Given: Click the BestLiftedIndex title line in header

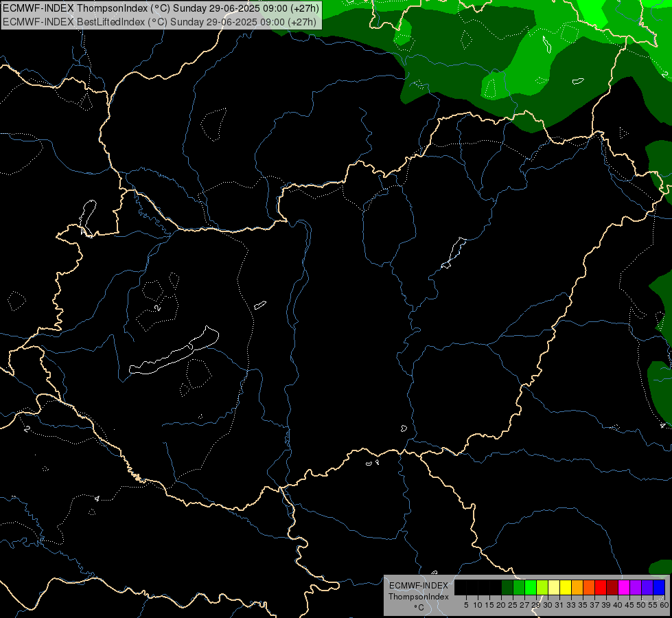Looking at the screenshot, I should point(159,22).
